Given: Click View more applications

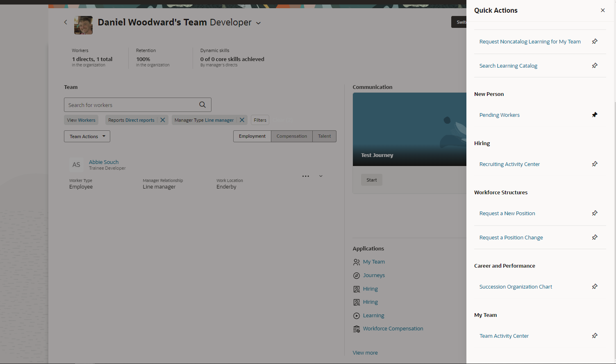Looking at the screenshot, I should (x=365, y=353).
